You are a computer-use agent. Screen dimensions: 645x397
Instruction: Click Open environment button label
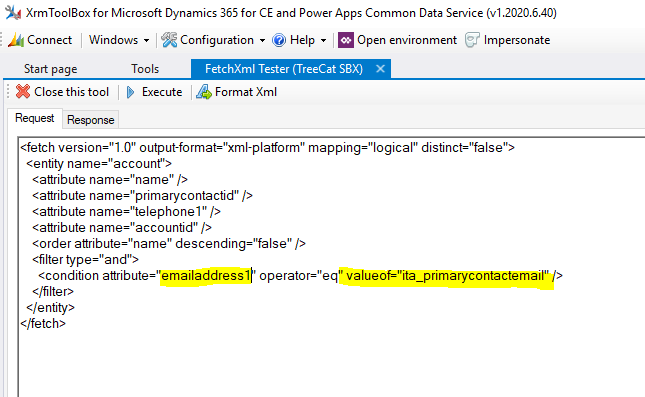click(407, 40)
